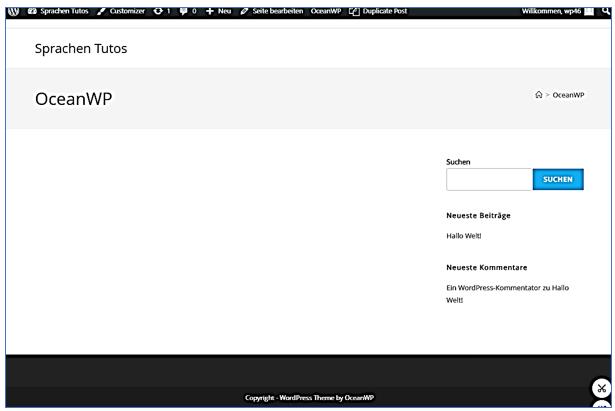This screenshot has width=615, height=411.
Task: Click the user avatar in admin bar
Action: coord(589,10)
